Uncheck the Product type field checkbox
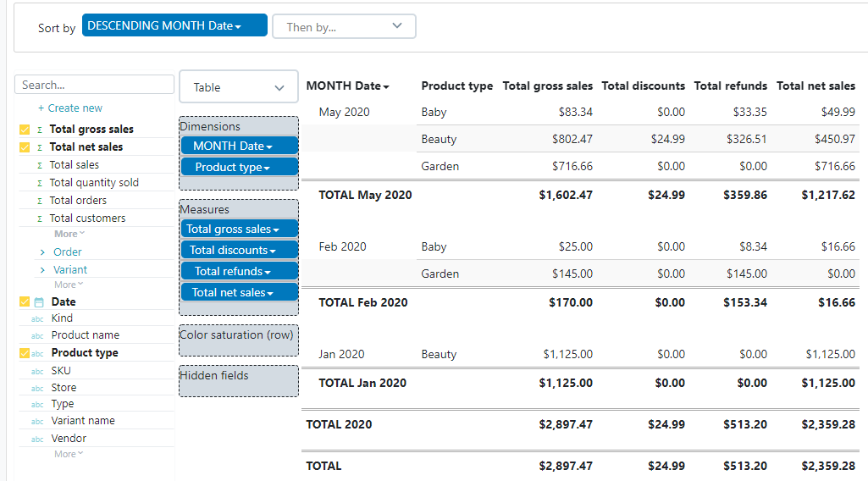The image size is (868, 481). 25,353
